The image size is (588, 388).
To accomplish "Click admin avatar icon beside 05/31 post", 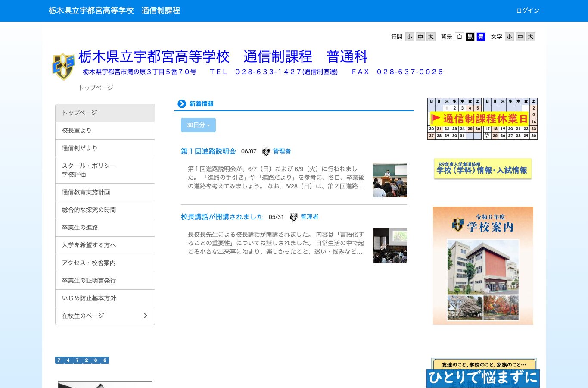I will 293,217.
